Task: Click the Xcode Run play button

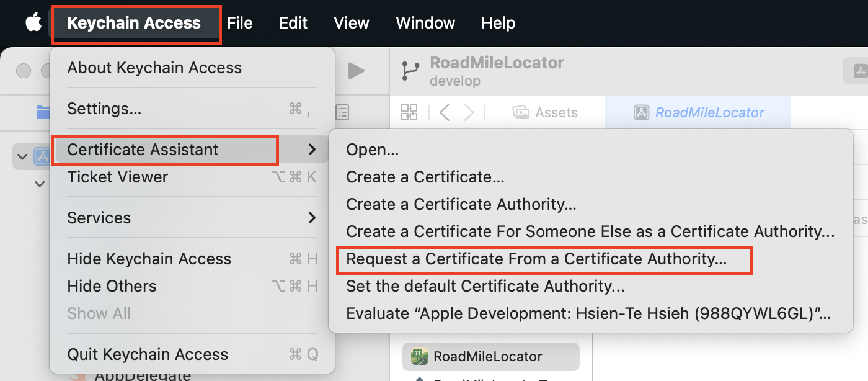Action: pos(356,71)
